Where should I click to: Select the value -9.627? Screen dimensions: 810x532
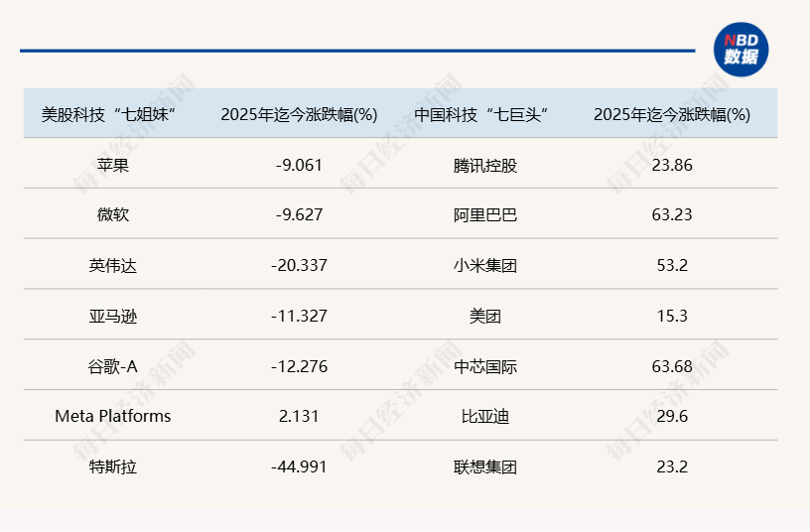(299, 214)
